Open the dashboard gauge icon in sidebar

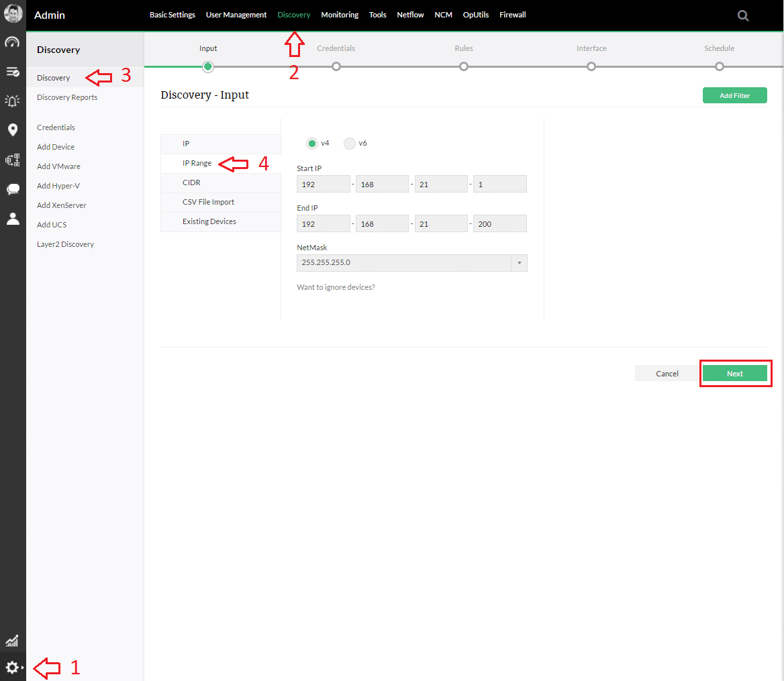[12, 42]
